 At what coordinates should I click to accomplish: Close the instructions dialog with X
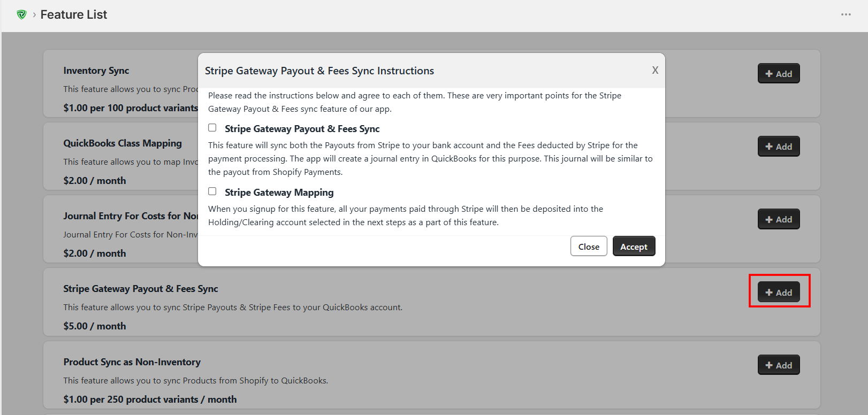655,70
